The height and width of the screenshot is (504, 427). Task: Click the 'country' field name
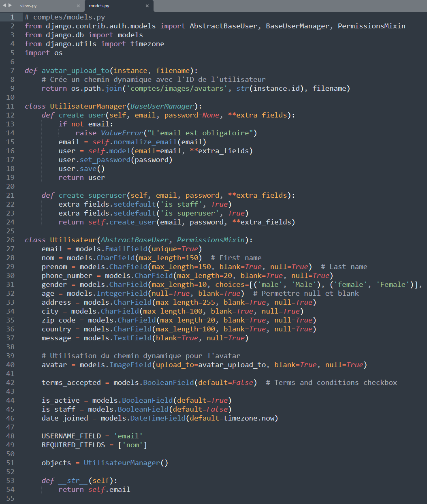[56, 329]
